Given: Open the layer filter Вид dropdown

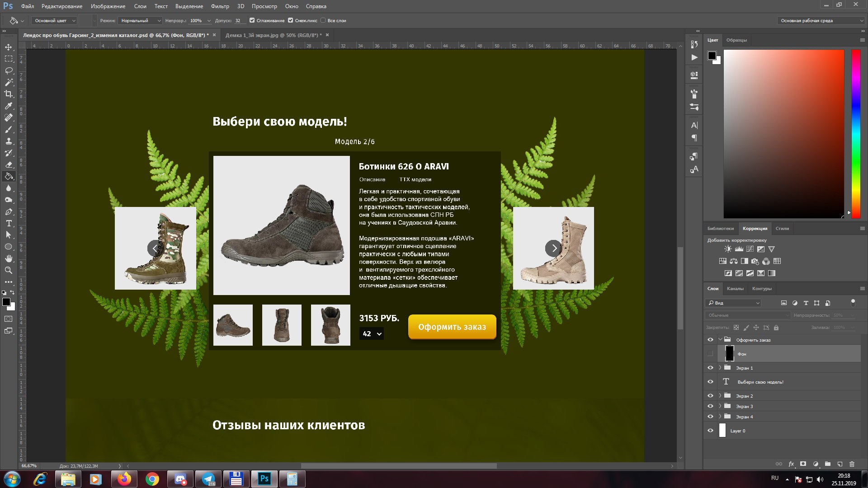Looking at the screenshot, I should point(733,303).
